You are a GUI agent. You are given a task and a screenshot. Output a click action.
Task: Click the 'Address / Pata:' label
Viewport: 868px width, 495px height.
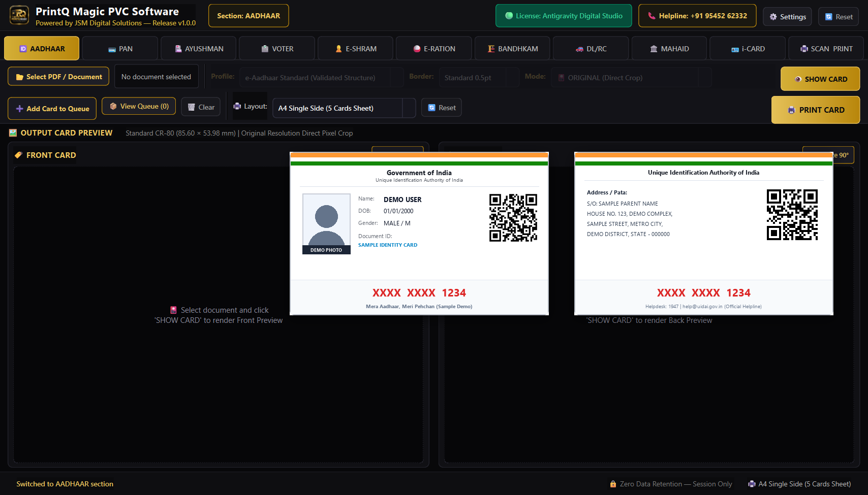pos(607,192)
